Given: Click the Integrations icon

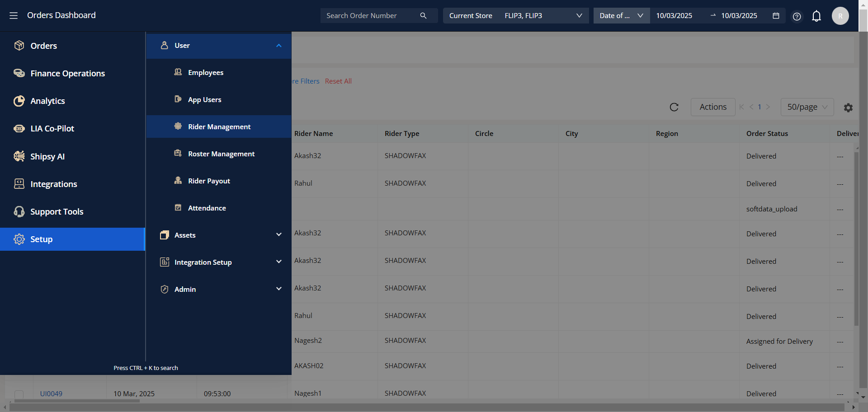Looking at the screenshot, I should 19,184.
